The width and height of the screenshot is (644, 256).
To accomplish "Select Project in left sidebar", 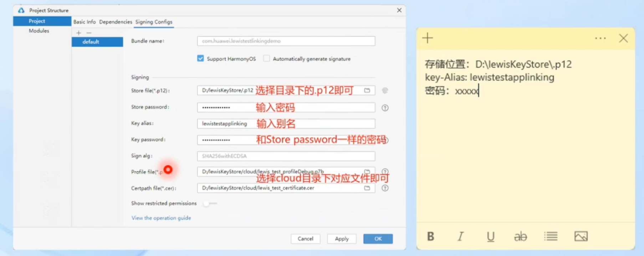I will click(42, 21).
